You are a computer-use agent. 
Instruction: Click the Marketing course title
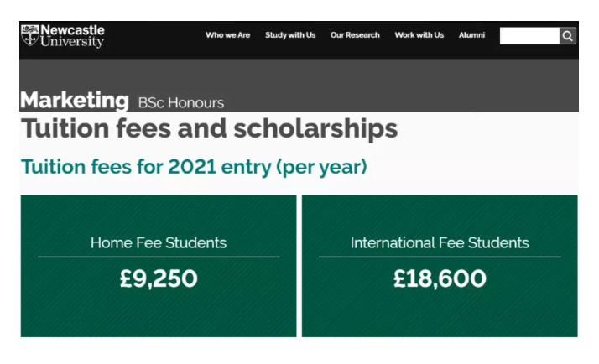click(x=74, y=101)
